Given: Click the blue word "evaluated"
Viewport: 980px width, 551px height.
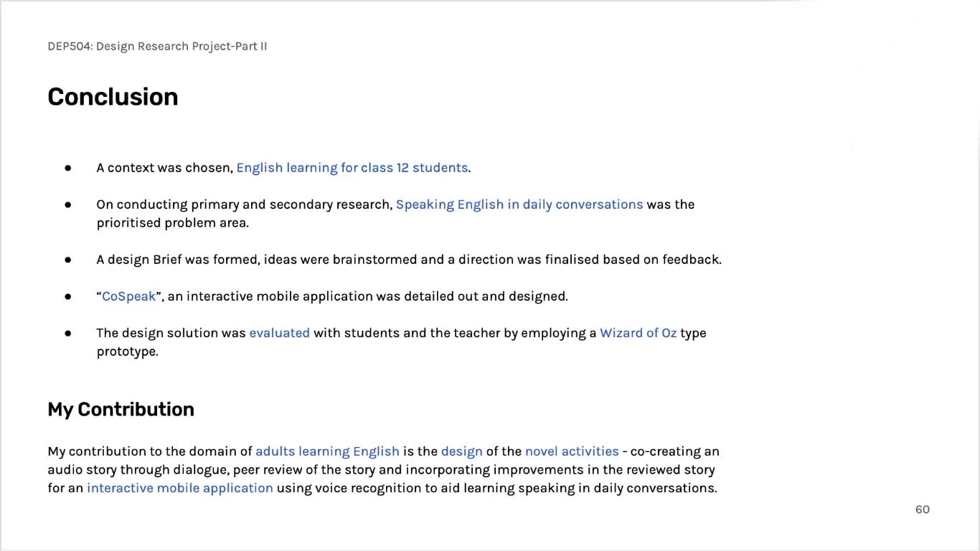Looking at the screenshot, I should click(x=279, y=333).
